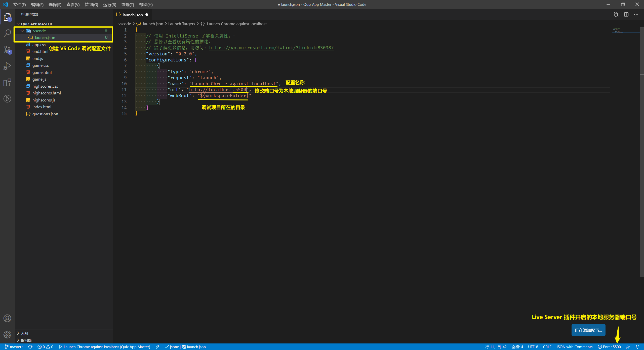Open the go.microsoft.com fwlink URL
The width and height of the screenshot is (644, 350).
coord(271,48)
